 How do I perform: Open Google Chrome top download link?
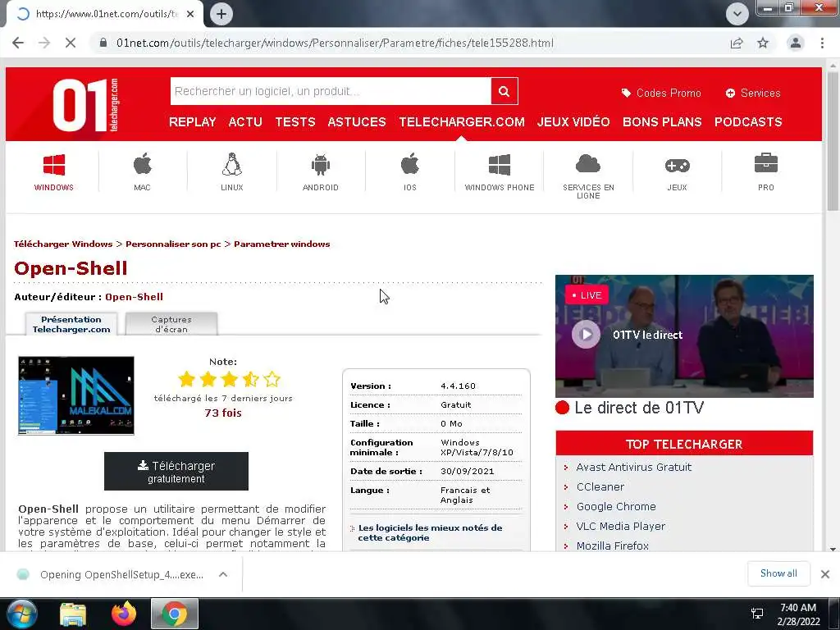pos(616,506)
